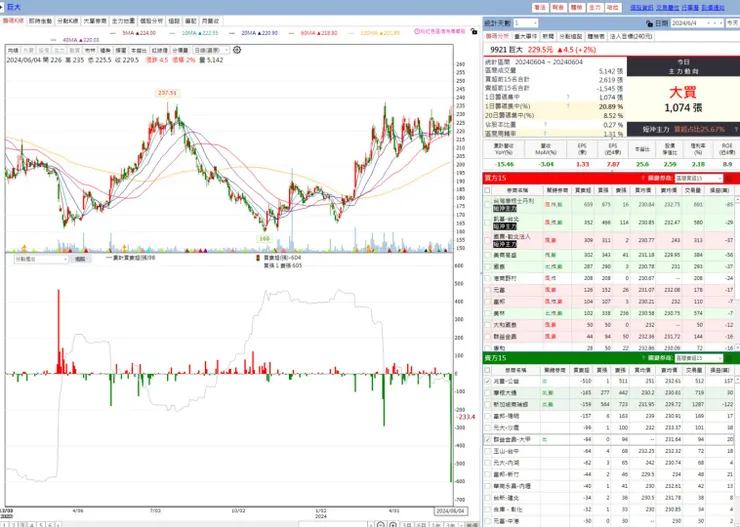This screenshot has height=527, width=740.
Task: Toggle 本益比 chart overlay button
Action: 139,50
